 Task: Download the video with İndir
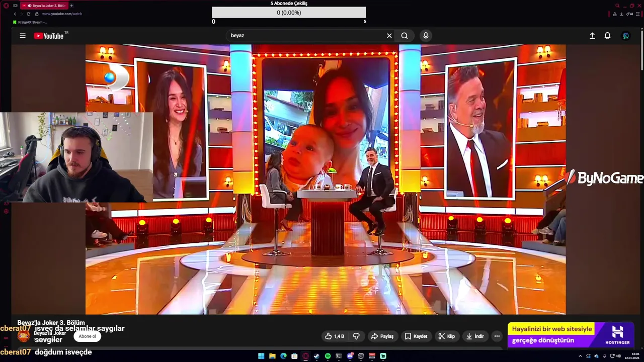pyautogui.click(x=475, y=336)
